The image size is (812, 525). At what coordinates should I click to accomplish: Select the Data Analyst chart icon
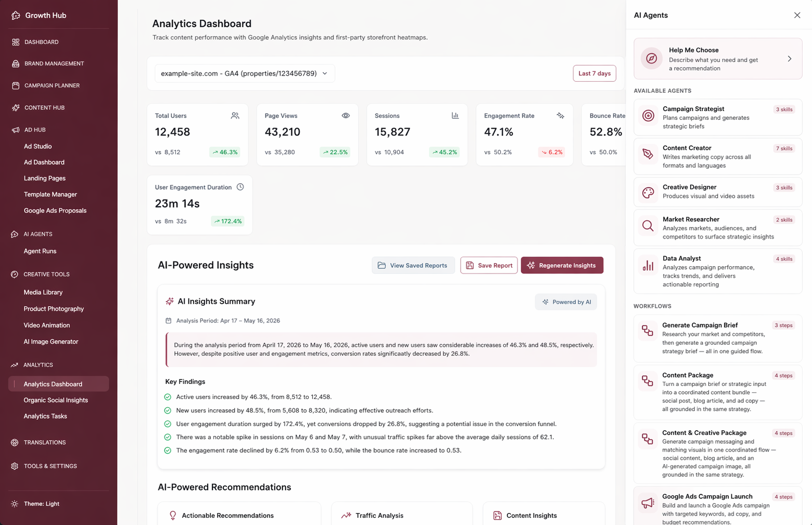[648, 266]
